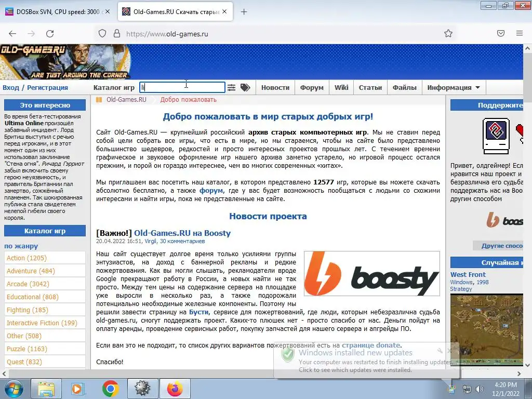The height and width of the screenshot is (399, 532).
Task: Follow the Бусти link in the article
Action: point(199,312)
